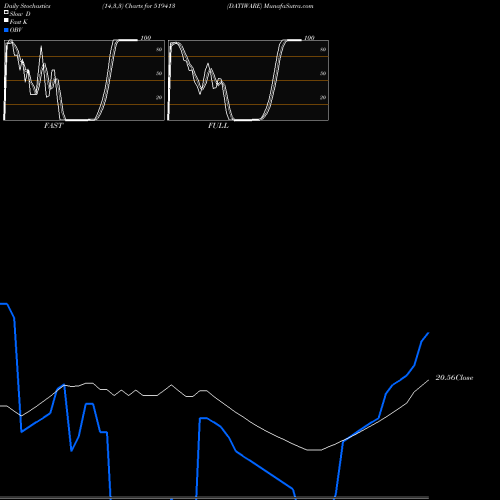
Task: Click the Fast K legend swatch
Action: pos(6,21)
